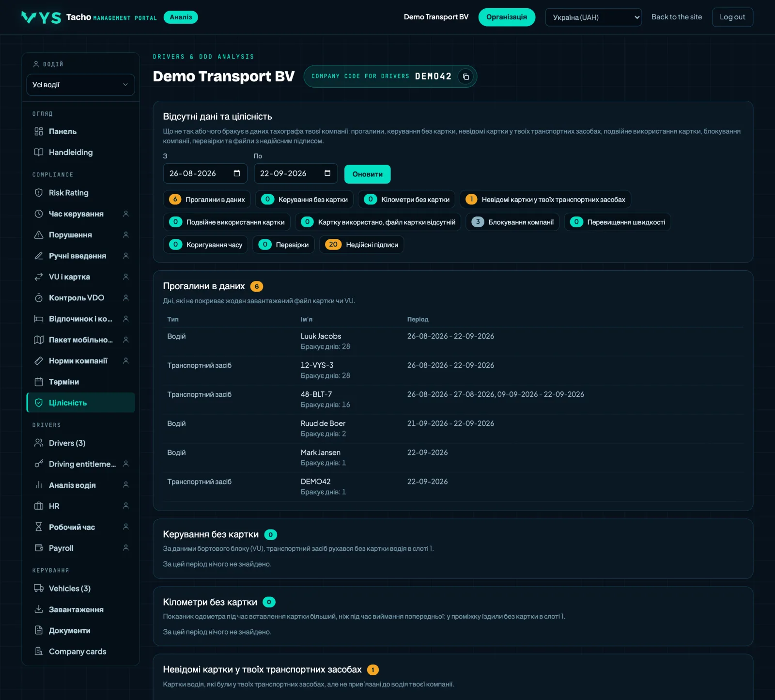Open the Документи sidebar item

point(80,631)
